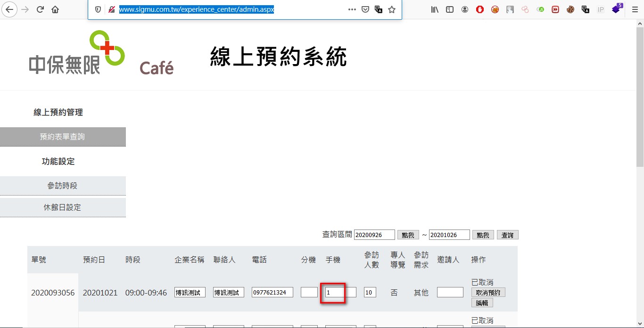Open the cookie manager extension

570,9
